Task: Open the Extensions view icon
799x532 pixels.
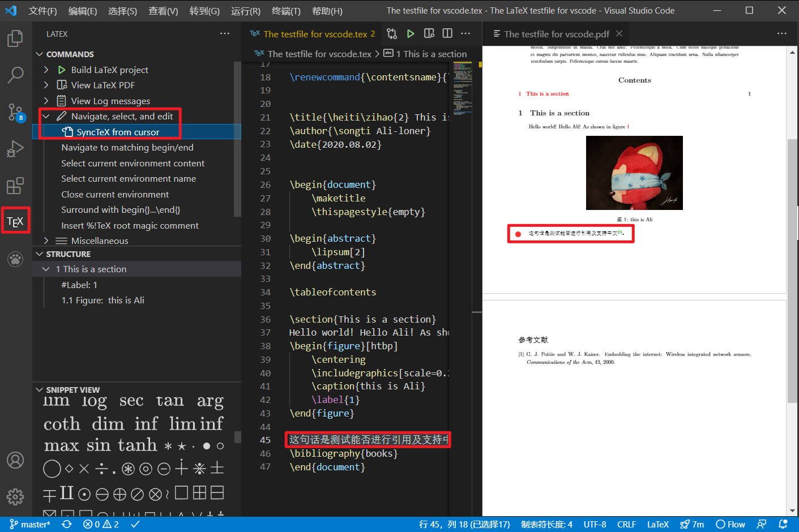Action: click(x=15, y=186)
